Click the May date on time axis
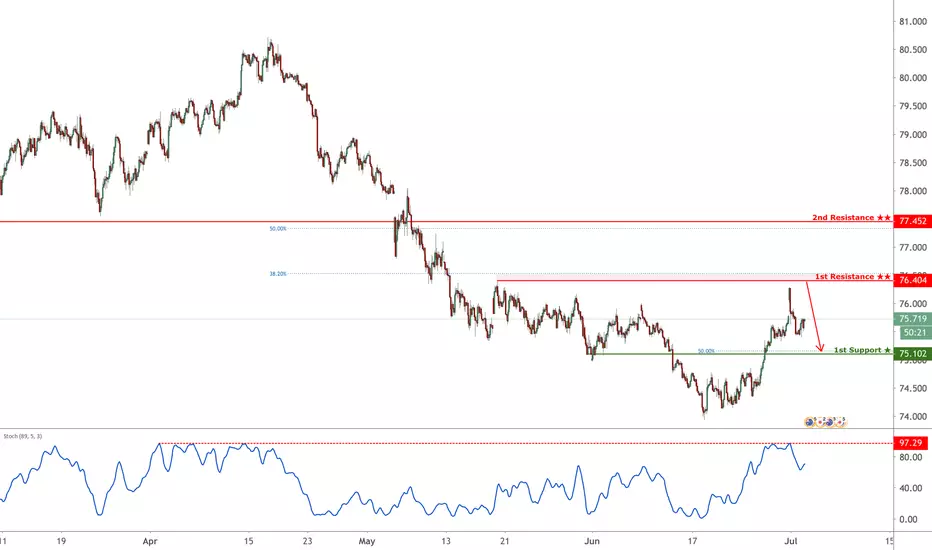Image resolution: width=932 pixels, height=550 pixels. 367,541
